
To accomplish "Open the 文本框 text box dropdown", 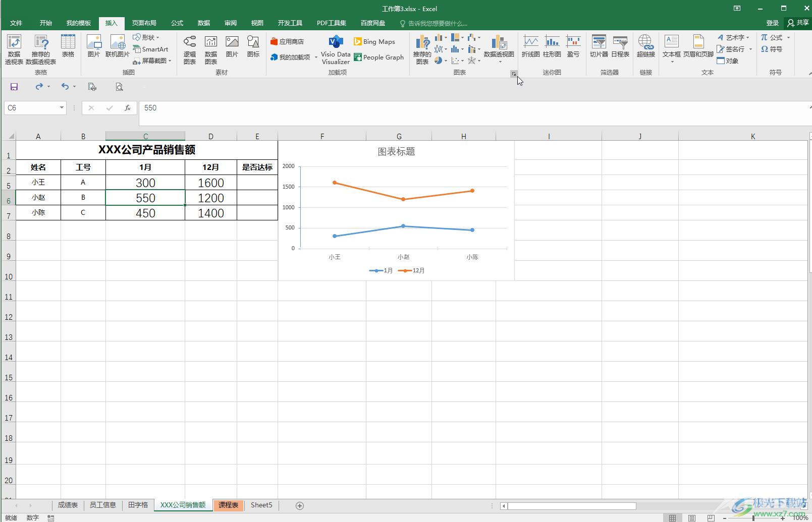I will [x=671, y=49].
